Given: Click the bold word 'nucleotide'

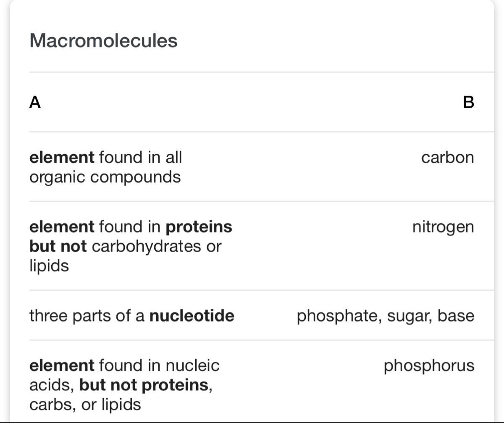Looking at the screenshot, I should coord(192,315).
